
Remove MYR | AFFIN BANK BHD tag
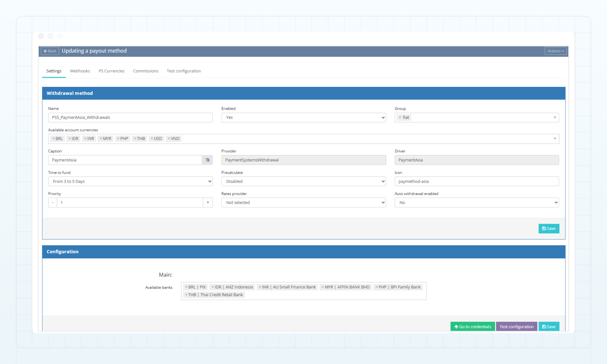pos(323,287)
